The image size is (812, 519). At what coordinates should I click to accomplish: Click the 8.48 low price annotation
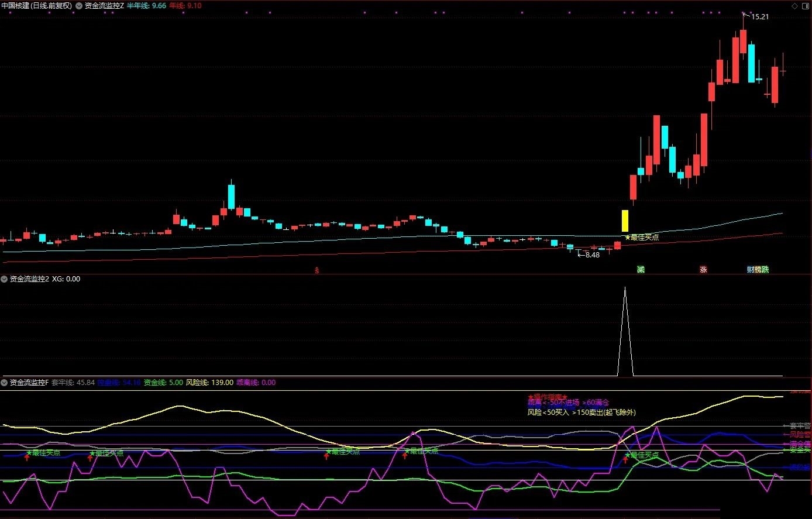click(591, 255)
